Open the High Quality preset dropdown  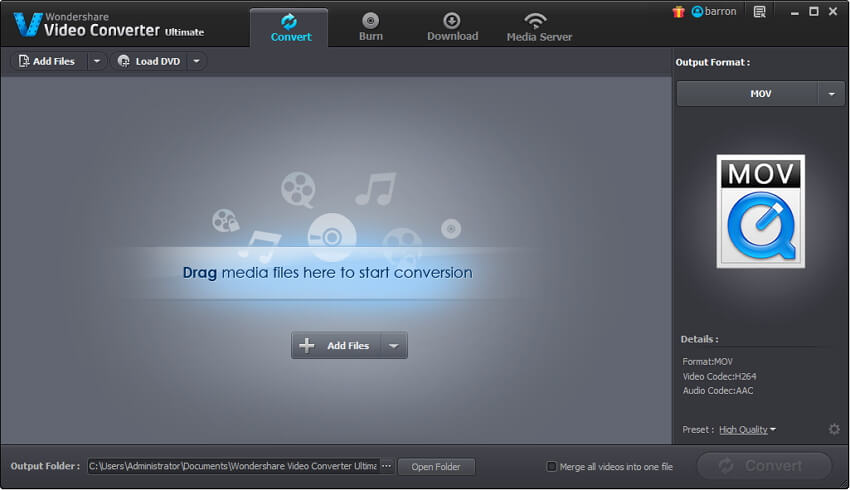tap(747, 430)
